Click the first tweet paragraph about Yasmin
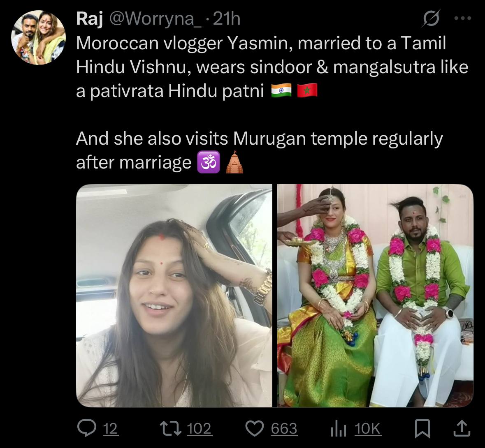Viewport: 485px width, 448px height. click(272, 67)
